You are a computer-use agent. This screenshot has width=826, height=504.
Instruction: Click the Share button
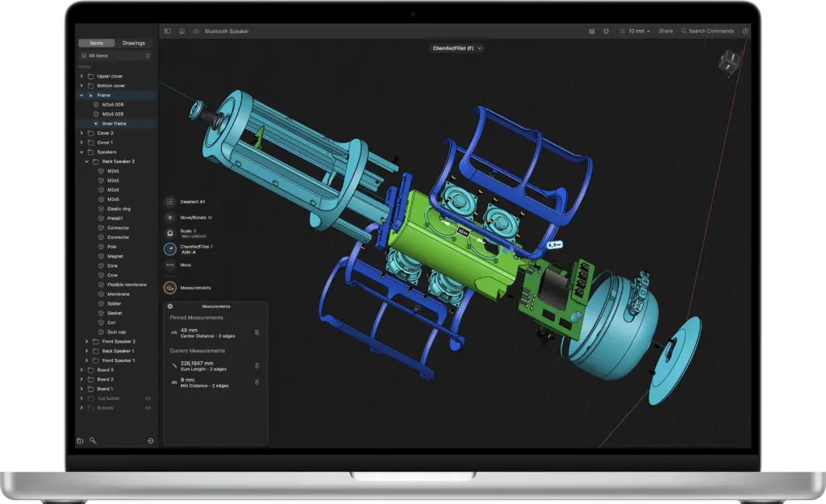pyautogui.click(x=665, y=31)
